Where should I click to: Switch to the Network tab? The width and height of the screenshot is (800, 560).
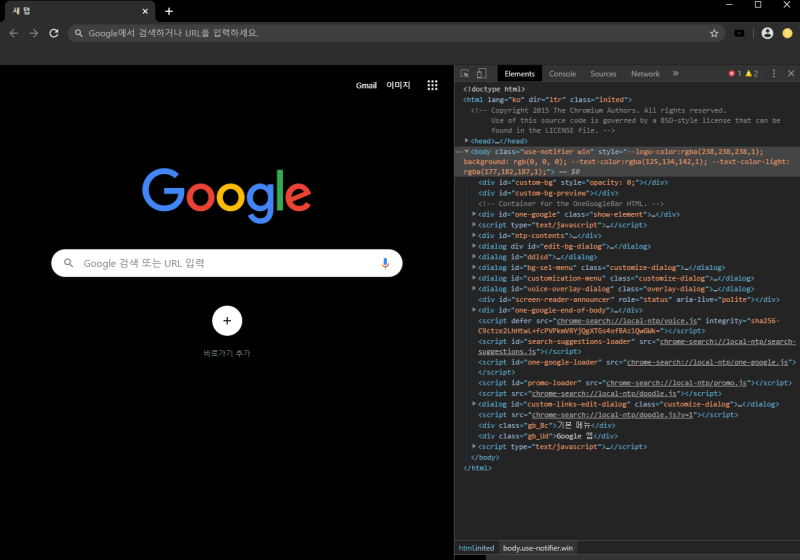[645, 74]
